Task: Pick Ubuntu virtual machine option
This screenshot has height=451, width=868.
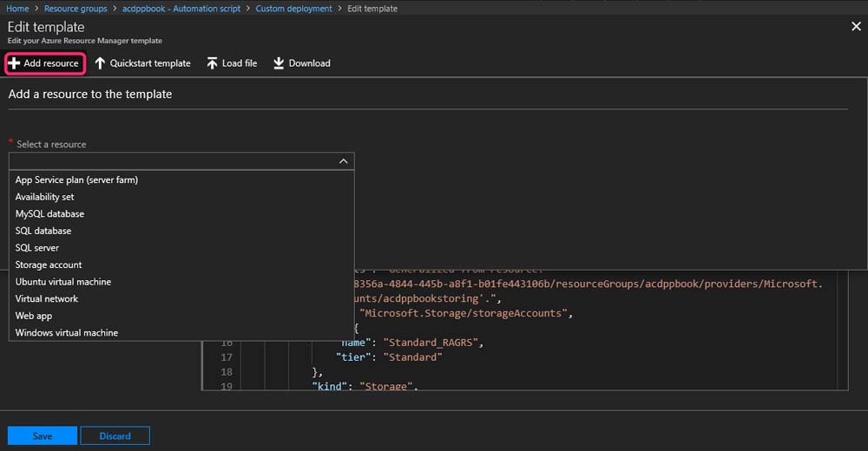Action: coord(63,282)
